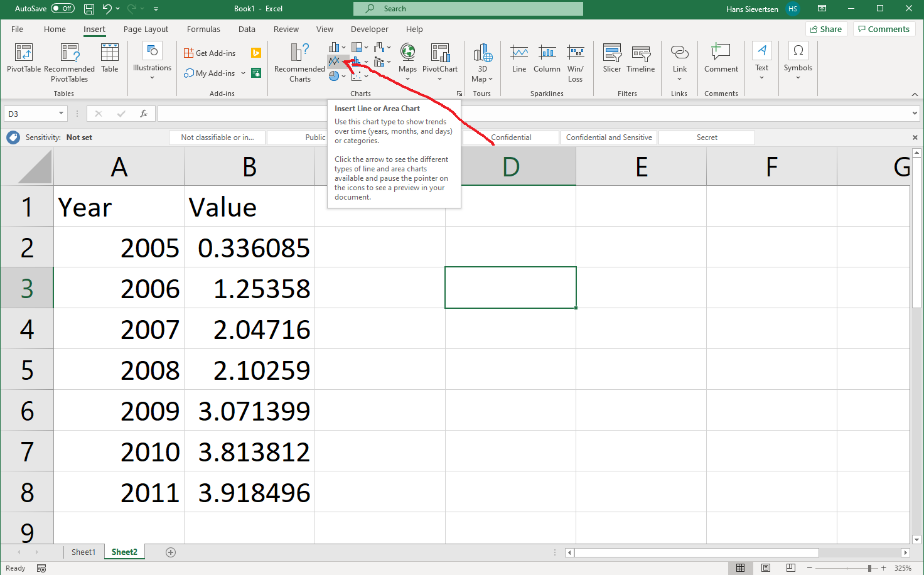Viewport: 924px width, 575px height.
Task: Insert a Timeline filter
Action: point(640,58)
